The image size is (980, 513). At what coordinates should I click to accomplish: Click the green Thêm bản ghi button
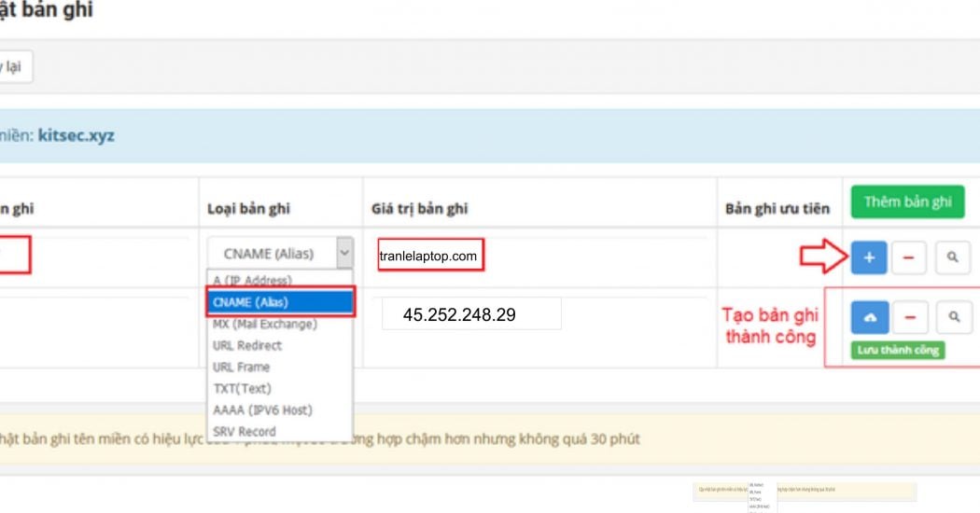click(907, 201)
